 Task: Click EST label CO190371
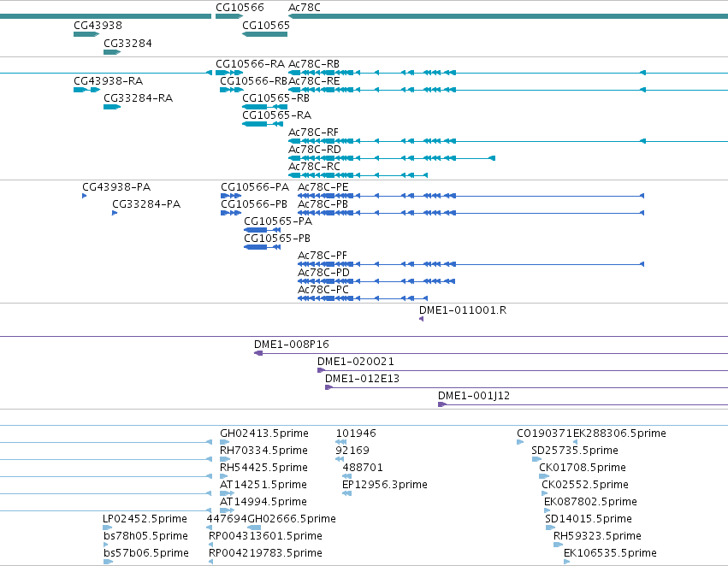(x=545, y=433)
